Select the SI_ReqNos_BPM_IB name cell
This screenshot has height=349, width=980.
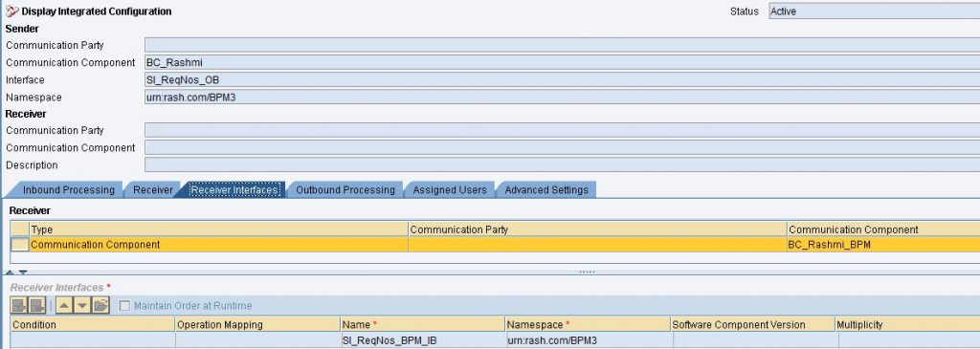tap(422, 341)
